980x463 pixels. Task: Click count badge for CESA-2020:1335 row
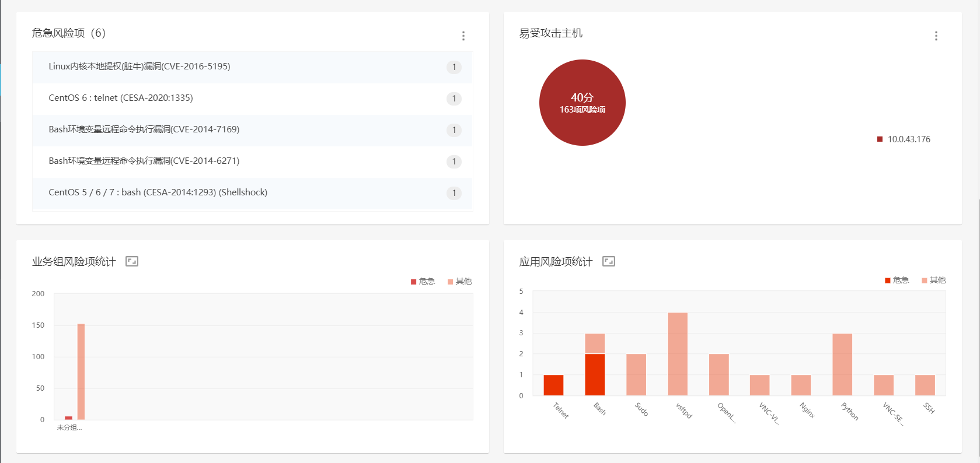[x=454, y=99]
